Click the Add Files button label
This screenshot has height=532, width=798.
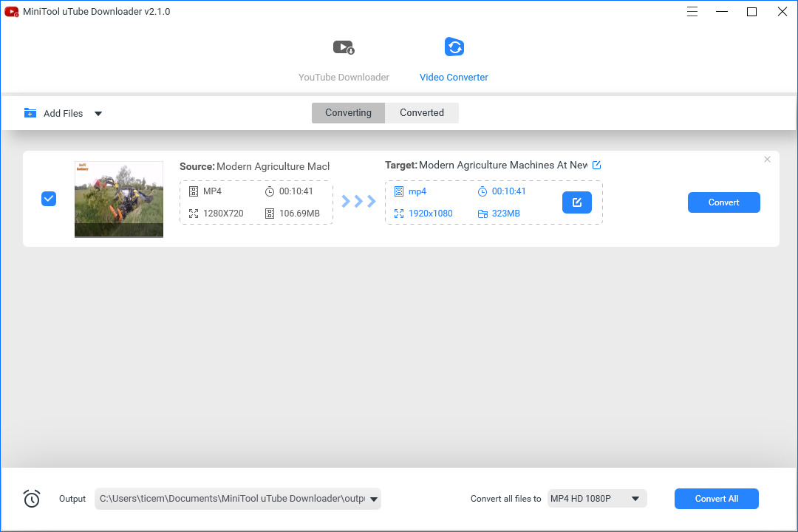(x=63, y=114)
